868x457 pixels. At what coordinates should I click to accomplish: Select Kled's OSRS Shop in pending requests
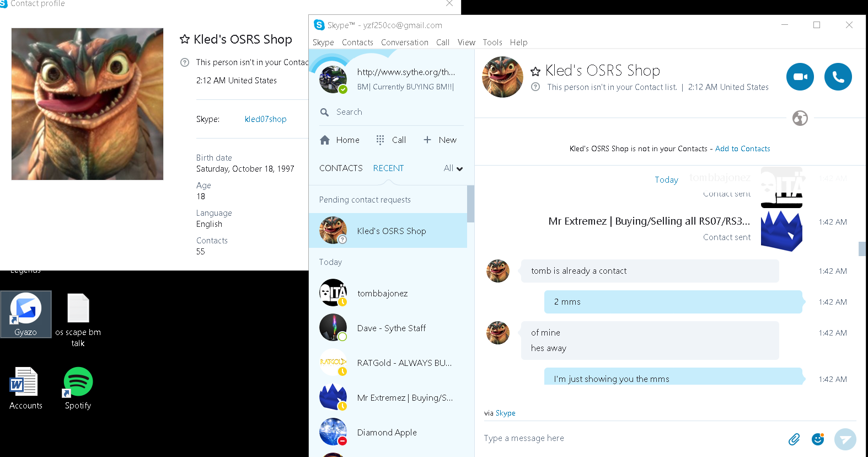(x=388, y=231)
